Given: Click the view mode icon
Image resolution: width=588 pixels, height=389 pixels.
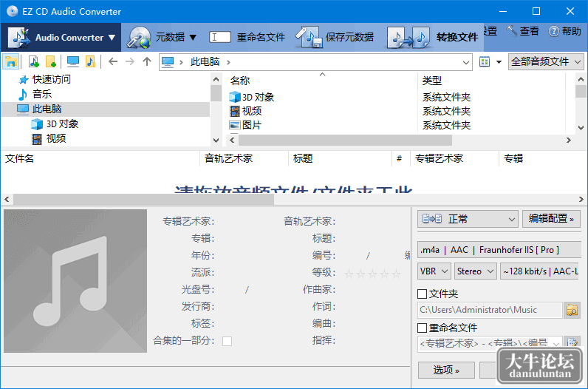Looking at the screenshot, I should [485, 61].
